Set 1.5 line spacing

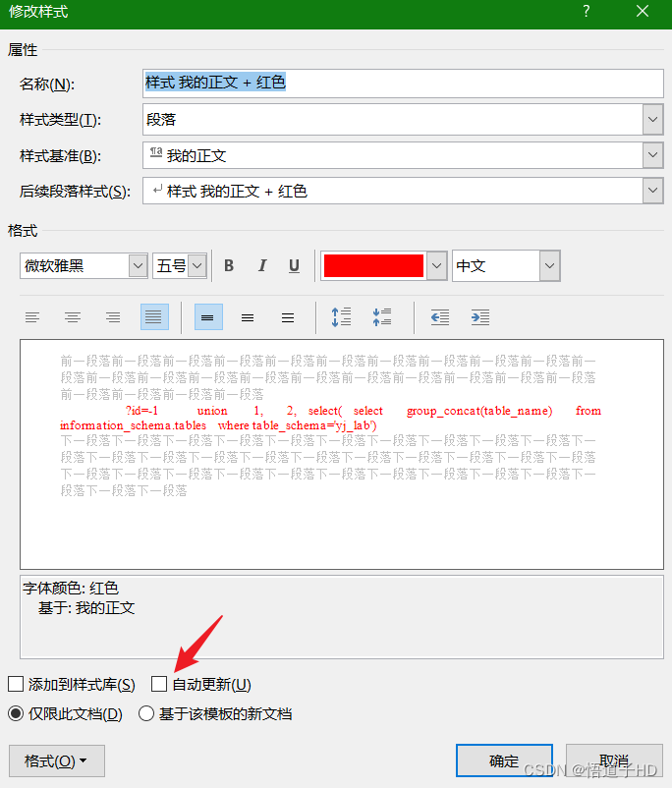point(248,317)
